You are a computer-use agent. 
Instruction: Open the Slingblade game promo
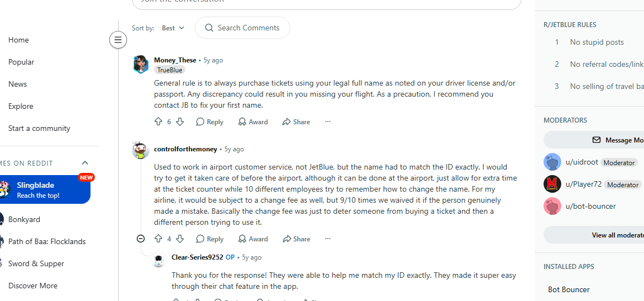point(44,190)
